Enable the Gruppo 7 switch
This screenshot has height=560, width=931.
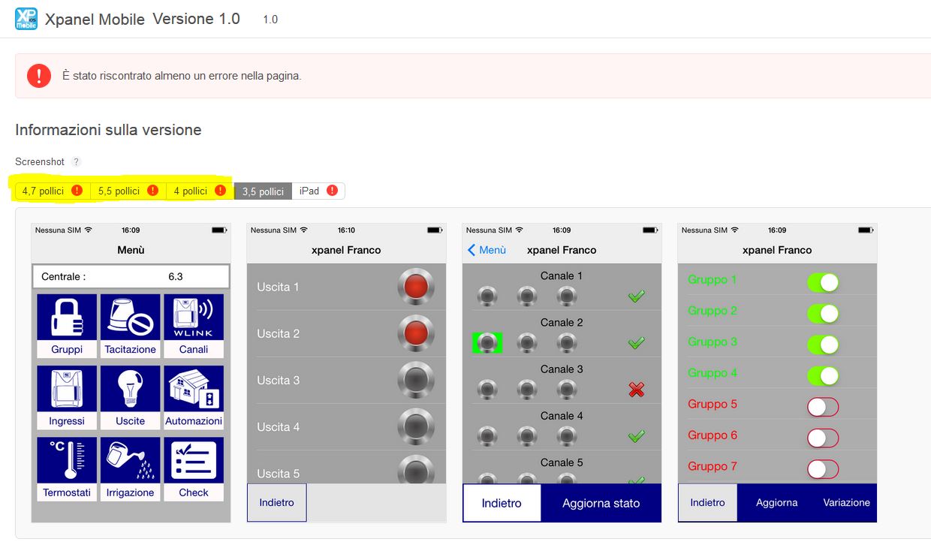coord(823,469)
